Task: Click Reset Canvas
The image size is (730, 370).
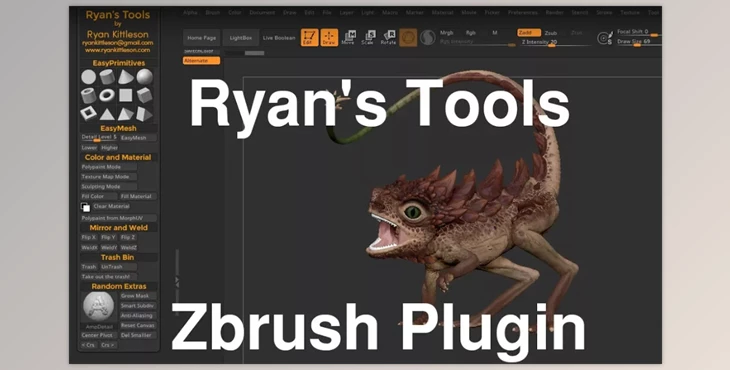Action: pyautogui.click(x=138, y=325)
